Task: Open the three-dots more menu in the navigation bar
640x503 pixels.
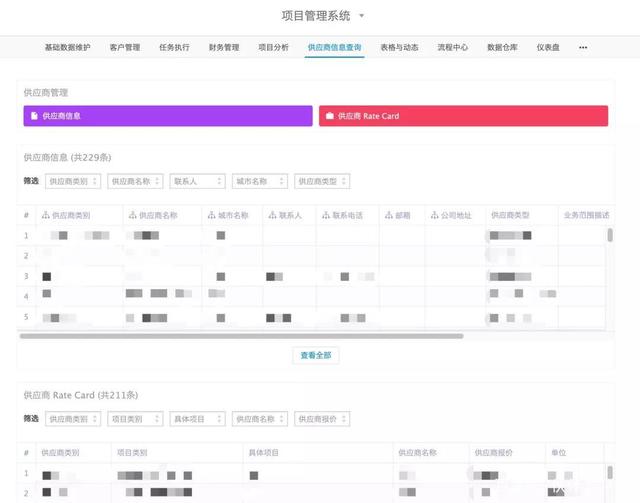Action: pyautogui.click(x=582, y=47)
